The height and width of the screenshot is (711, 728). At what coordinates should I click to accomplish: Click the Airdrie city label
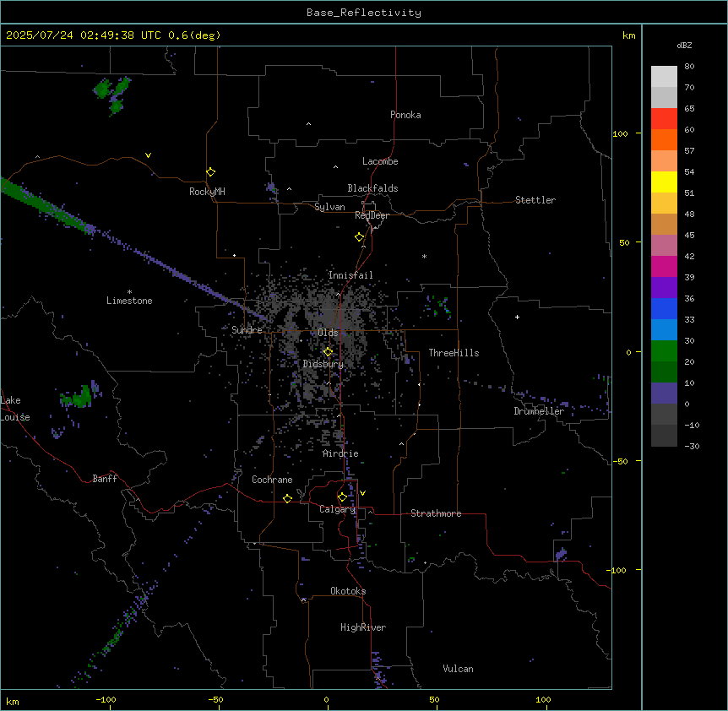[x=341, y=453]
